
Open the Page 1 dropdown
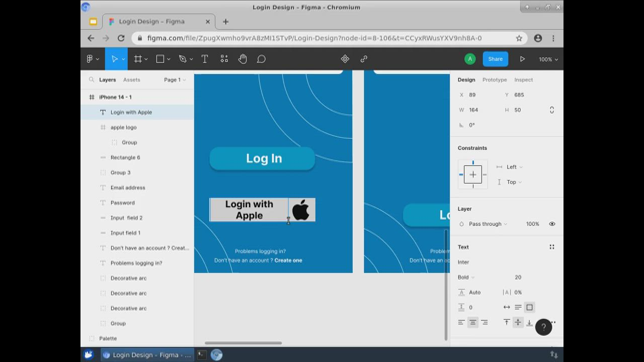click(175, 79)
